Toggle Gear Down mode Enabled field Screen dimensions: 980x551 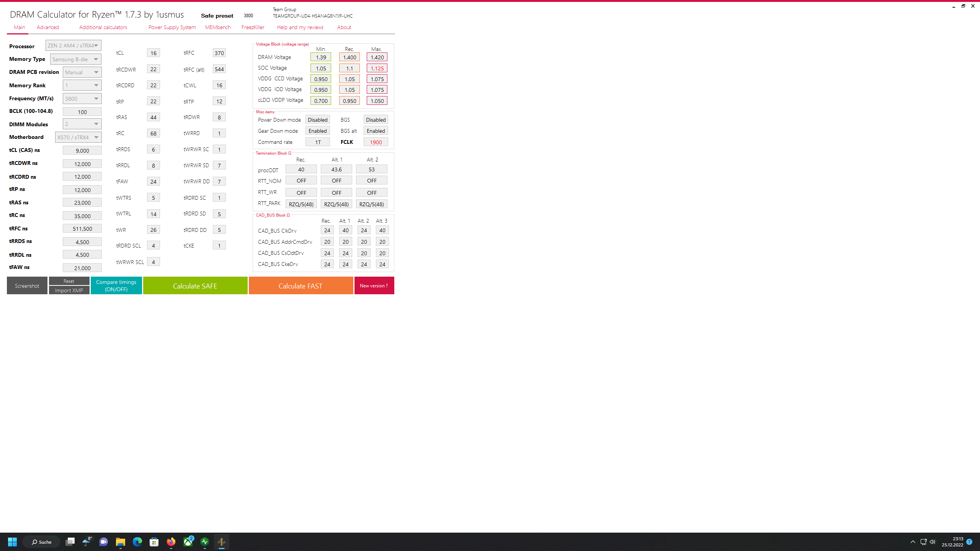point(317,131)
